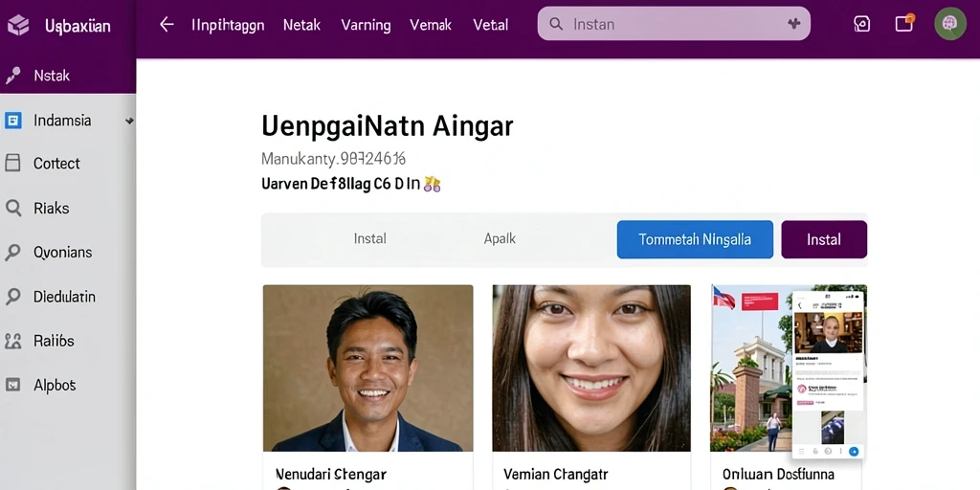Expand the Indamsia sidebar chevron
The width and height of the screenshot is (980, 490).
129,121
